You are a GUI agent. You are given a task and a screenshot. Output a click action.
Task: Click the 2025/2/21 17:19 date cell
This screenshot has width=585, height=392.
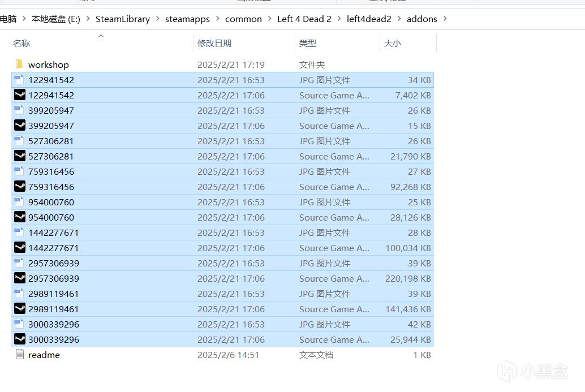pos(231,65)
